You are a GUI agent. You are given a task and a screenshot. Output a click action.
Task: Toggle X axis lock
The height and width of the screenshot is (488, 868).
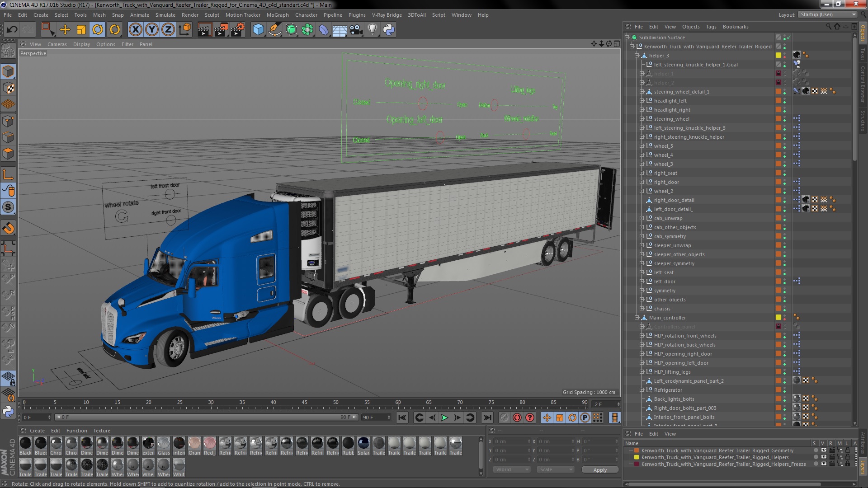click(135, 30)
